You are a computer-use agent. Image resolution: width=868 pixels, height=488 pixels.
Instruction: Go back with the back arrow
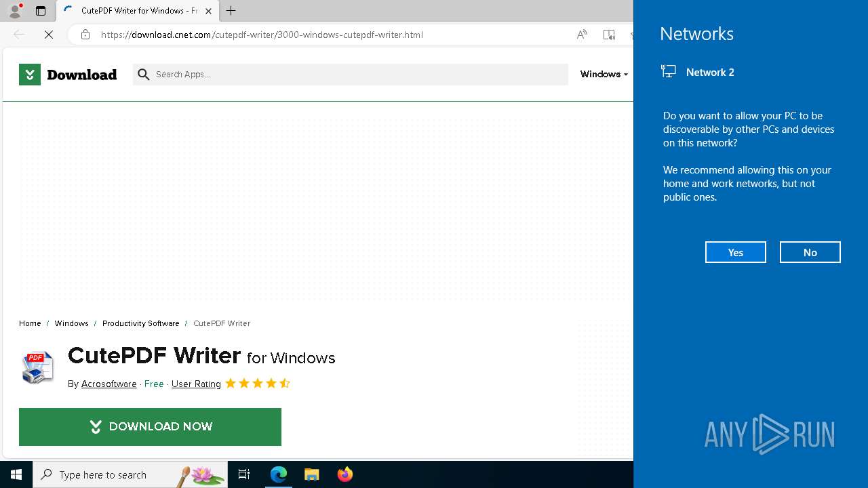point(19,35)
